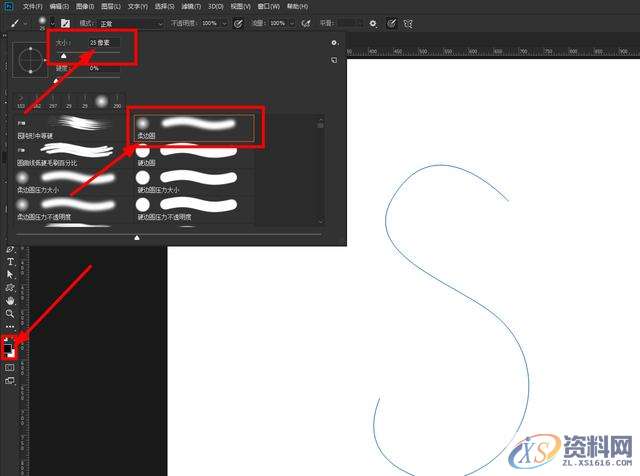The image size is (640, 476).
Task: Open the Edit Toolbar three-dots icon
Action: [10, 326]
